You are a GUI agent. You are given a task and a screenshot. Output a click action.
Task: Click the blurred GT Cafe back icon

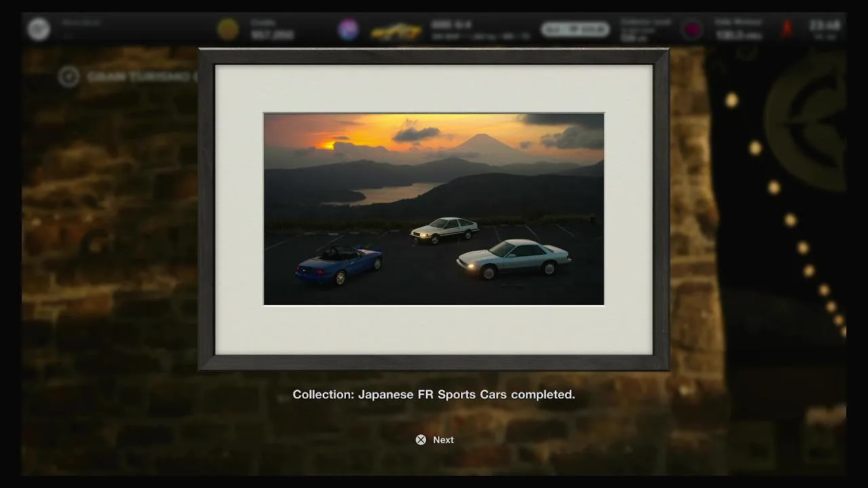pyautogui.click(x=68, y=76)
